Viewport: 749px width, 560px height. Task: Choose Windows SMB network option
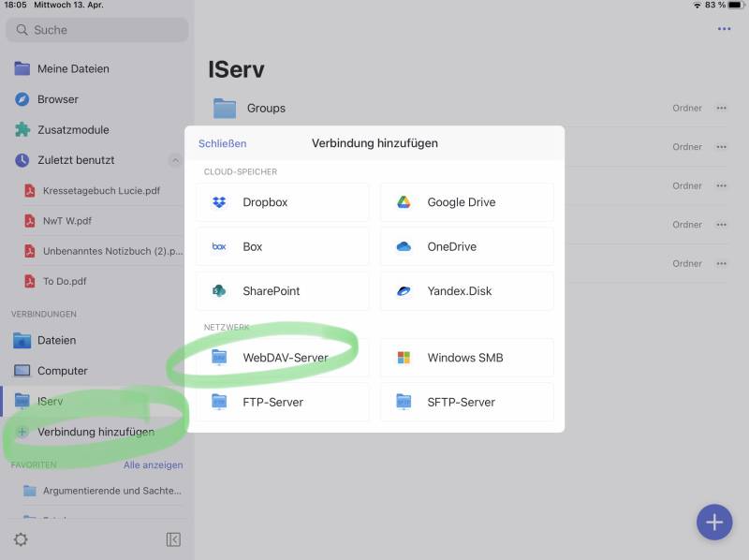tap(466, 358)
